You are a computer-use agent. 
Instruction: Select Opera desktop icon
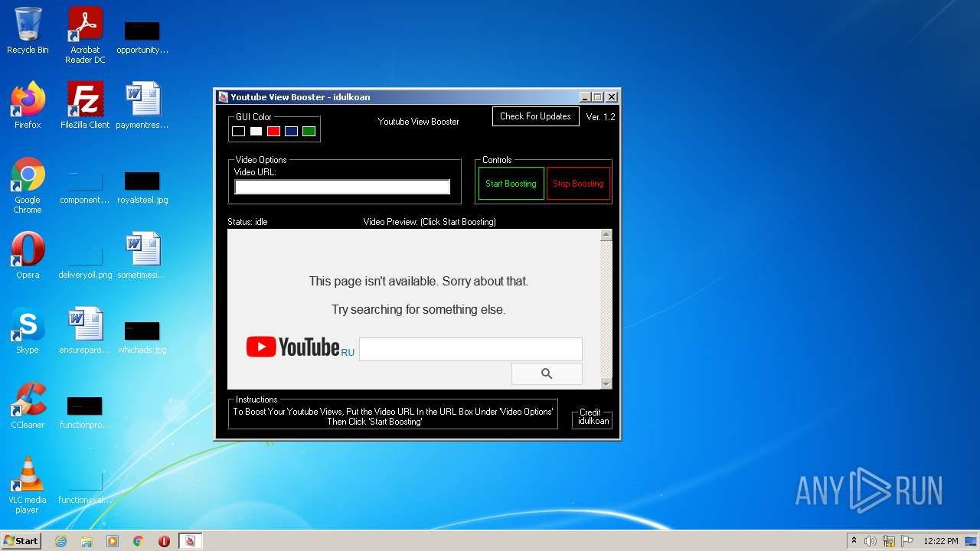tap(28, 255)
